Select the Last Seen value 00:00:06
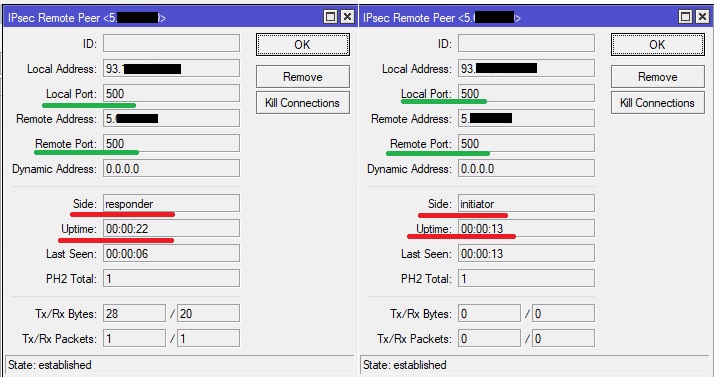This screenshot has height=377, width=715. [171, 253]
